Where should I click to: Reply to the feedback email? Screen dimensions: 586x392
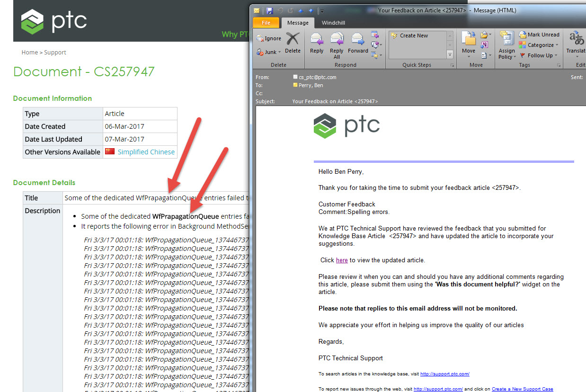[317, 43]
